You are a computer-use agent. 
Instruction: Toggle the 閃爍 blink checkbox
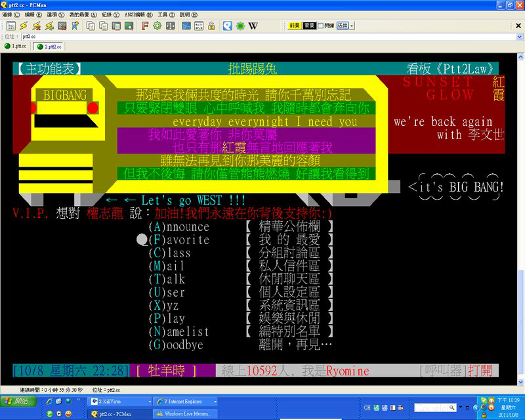pyautogui.click(x=320, y=26)
